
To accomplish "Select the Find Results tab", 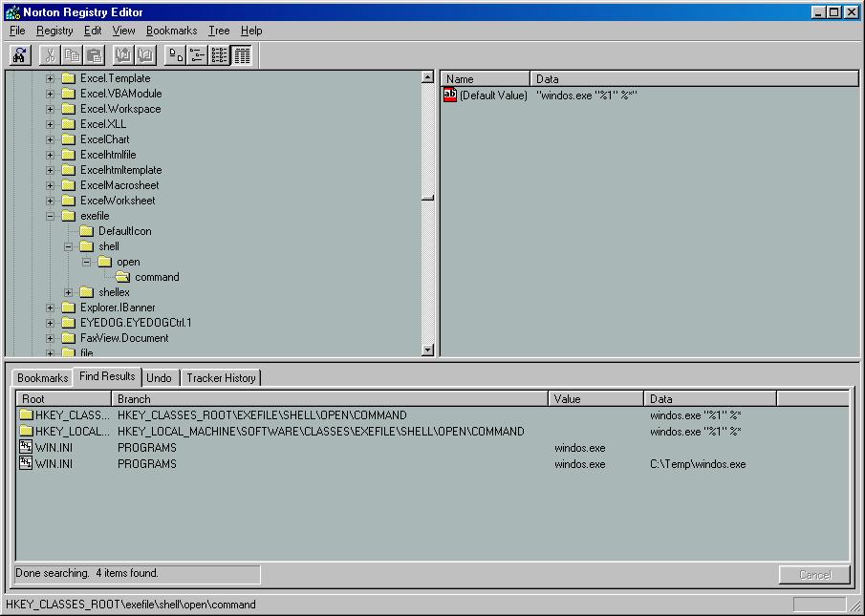I will (107, 376).
